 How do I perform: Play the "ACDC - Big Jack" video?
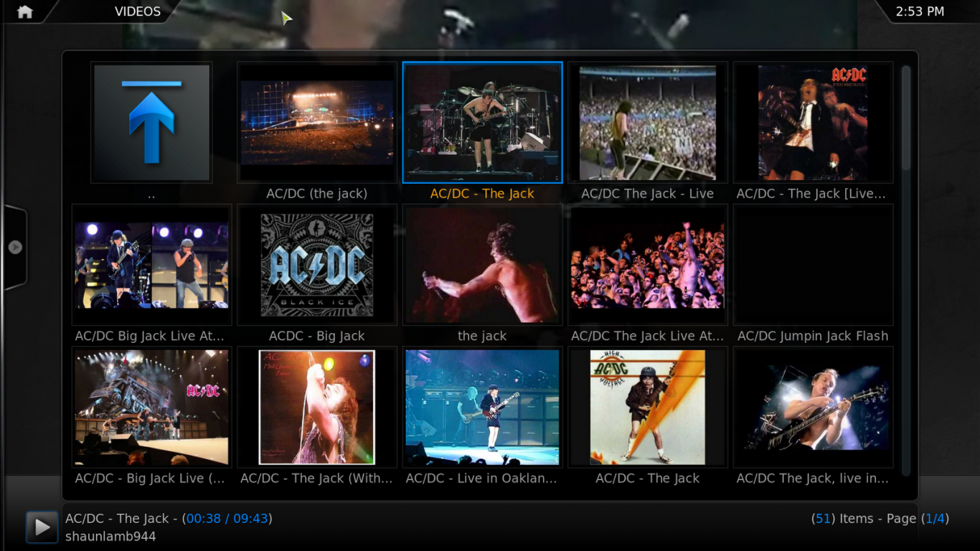click(x=316, y=264)
